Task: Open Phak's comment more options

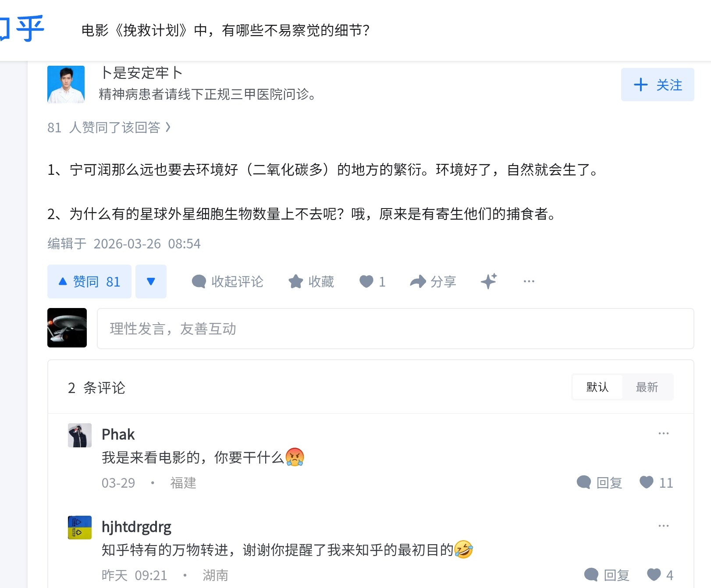Action: coord(663,433)
